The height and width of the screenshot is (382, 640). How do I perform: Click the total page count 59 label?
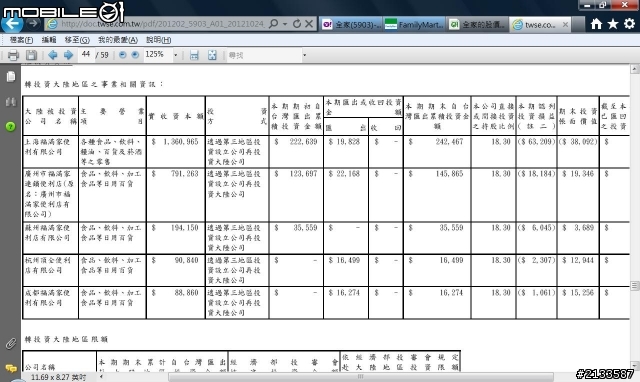104,55
